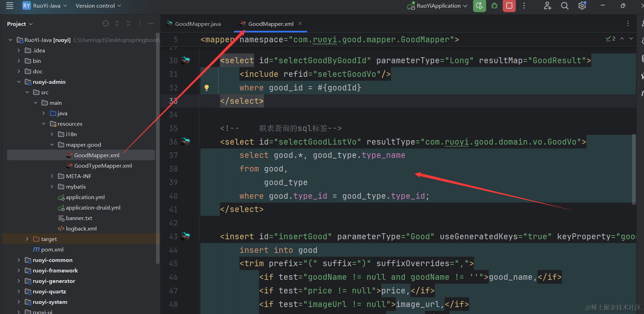Rerun the RuoYiApplication with green button
The height and width of the screenshot is (314, 644).
coord(479,6)
